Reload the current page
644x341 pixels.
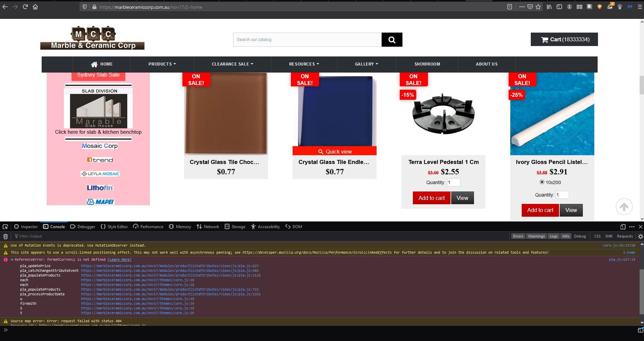click(25, 7)
